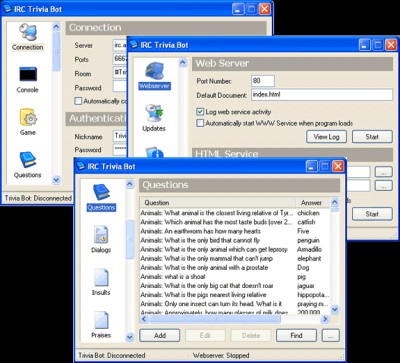Click the Start button in the HTML Service section

[372, 214]
